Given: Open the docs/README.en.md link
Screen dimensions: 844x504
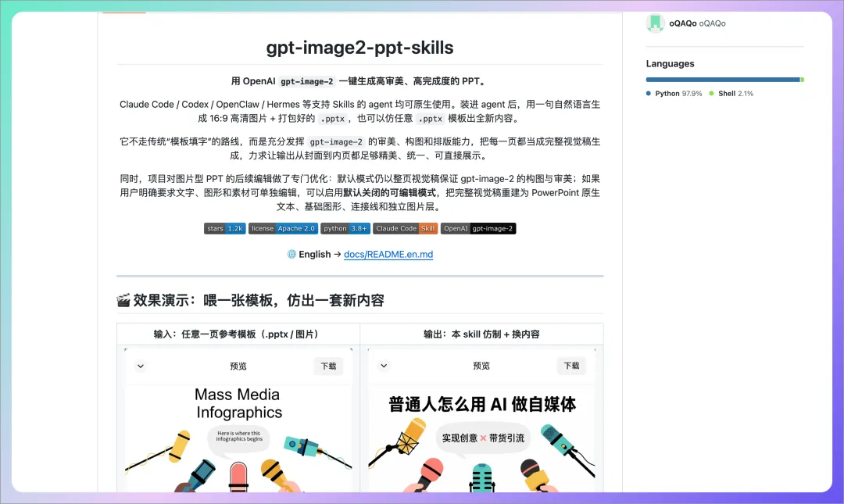Looking at the screenshot, I should point(388,254).
